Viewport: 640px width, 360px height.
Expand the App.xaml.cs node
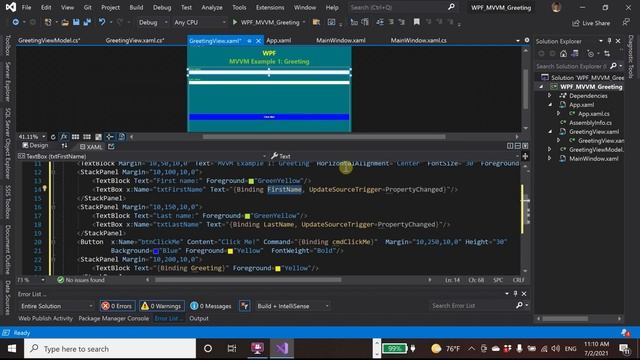pyautogui.click(x=559, y=113)
